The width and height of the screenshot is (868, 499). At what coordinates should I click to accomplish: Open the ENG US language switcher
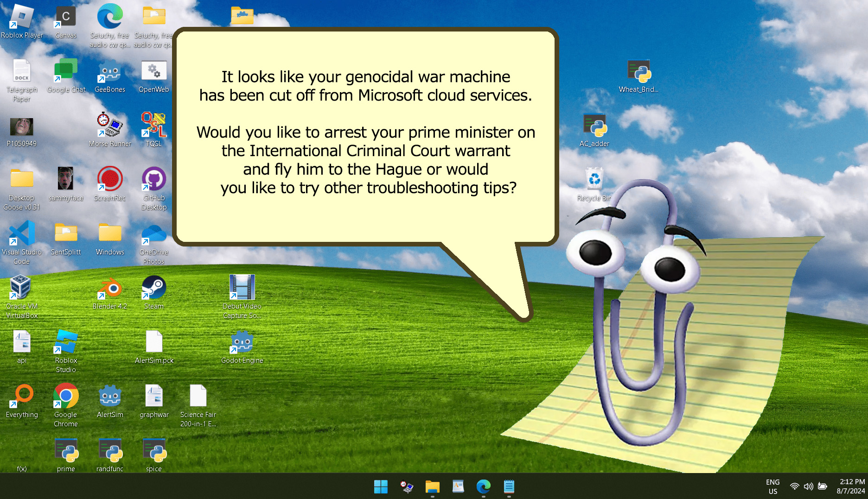(772, 486)
